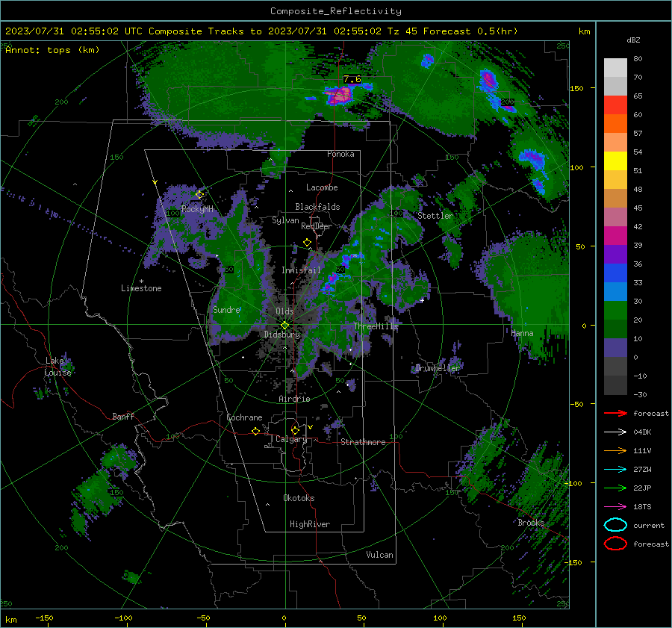
Task: Click the 'current' legend label
Action: coord(649,525)
